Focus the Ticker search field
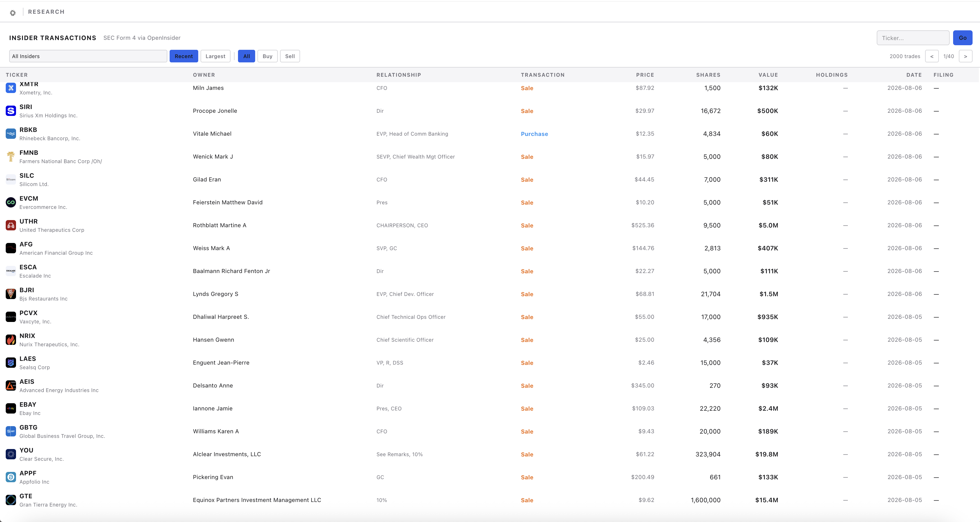This screenshot has height=522, width=980. 913,38
